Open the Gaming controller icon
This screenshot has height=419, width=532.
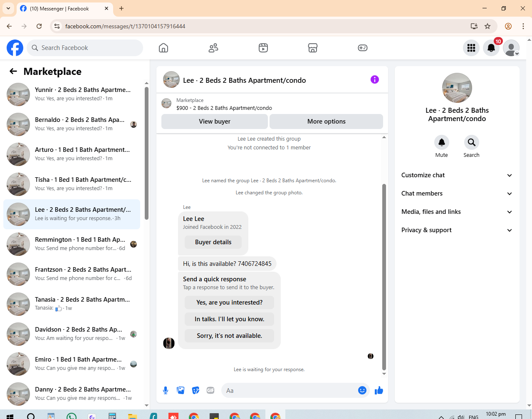point(363,48)
